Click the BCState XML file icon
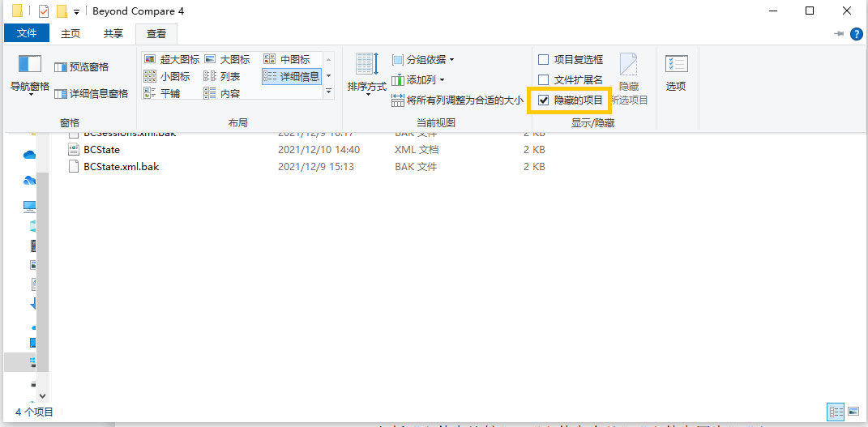Image resolution: width=868 pixels, height=427 pixels. pyautogui.click(x=74, y=149)
